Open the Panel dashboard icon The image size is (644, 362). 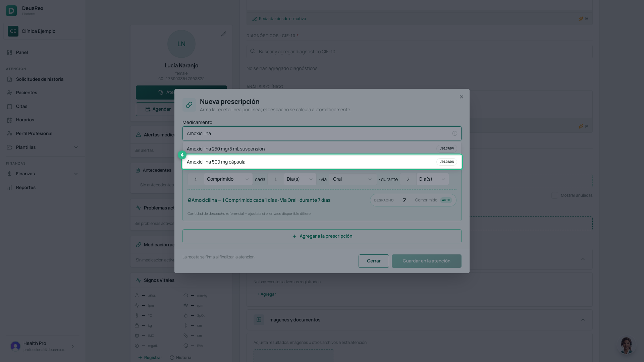(x=9, y=52)
